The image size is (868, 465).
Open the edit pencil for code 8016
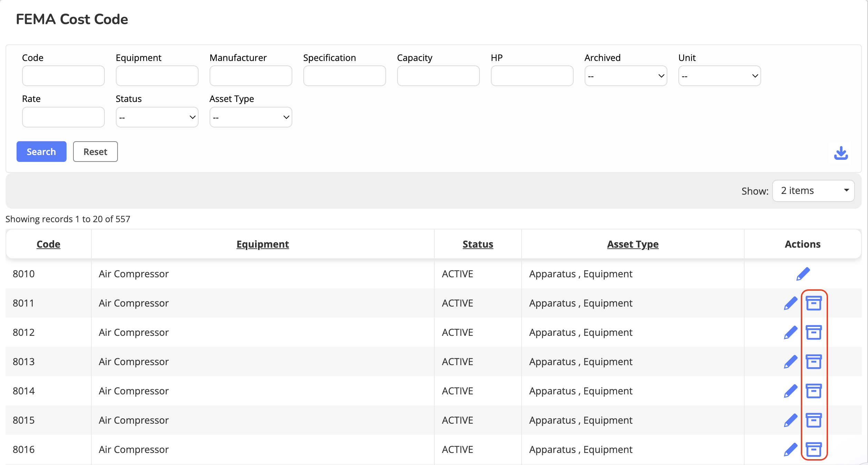[x=790, y=449]
